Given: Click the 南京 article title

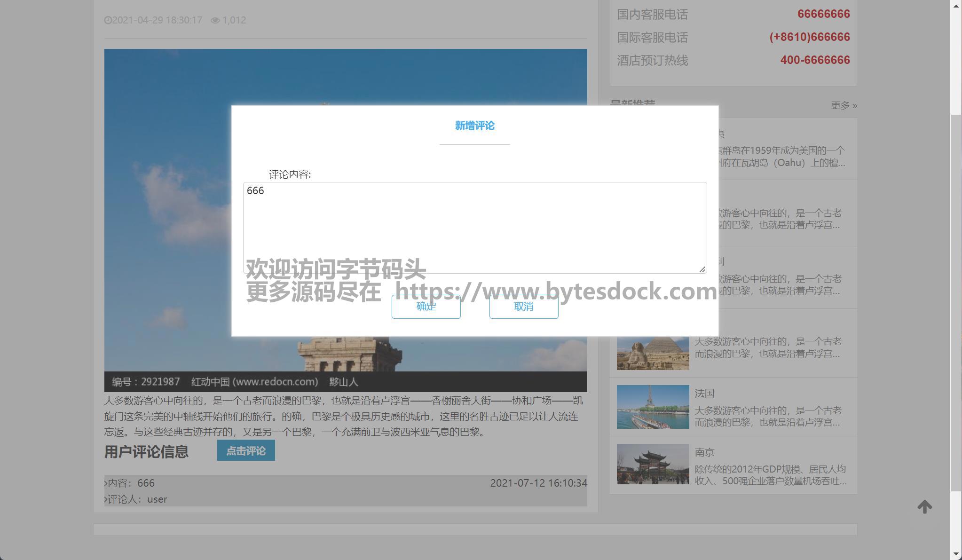Looking at the screenshot, I should (704, 452).
